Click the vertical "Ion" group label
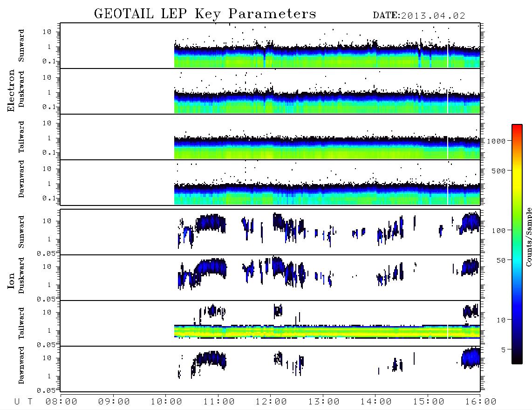 [x=11, y=280]
